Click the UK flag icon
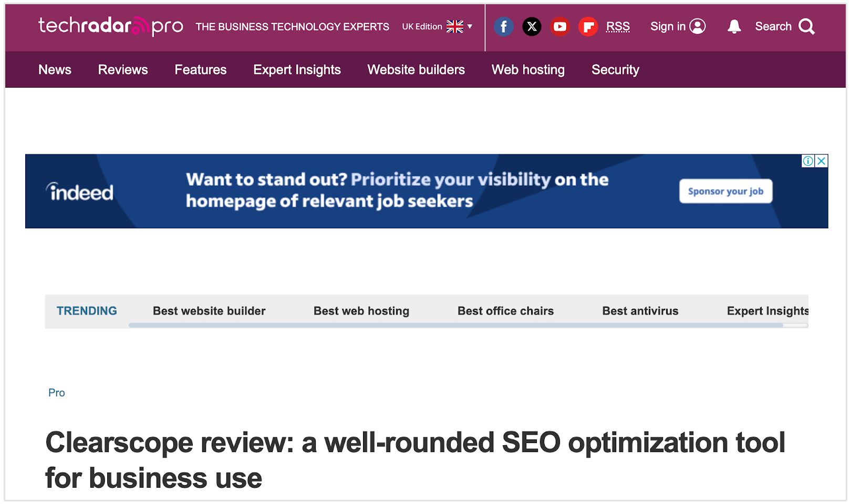The image size is (851, 504). [454, 26]
